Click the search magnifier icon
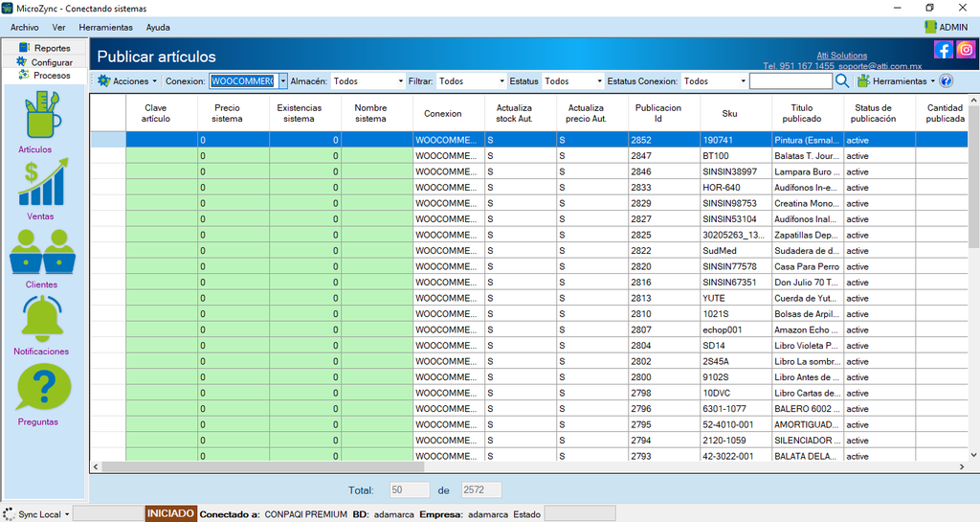 [842, 80]
